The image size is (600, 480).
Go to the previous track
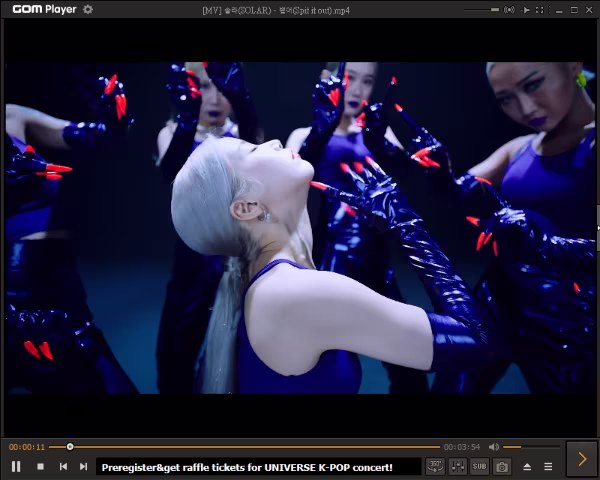(63, 466)
